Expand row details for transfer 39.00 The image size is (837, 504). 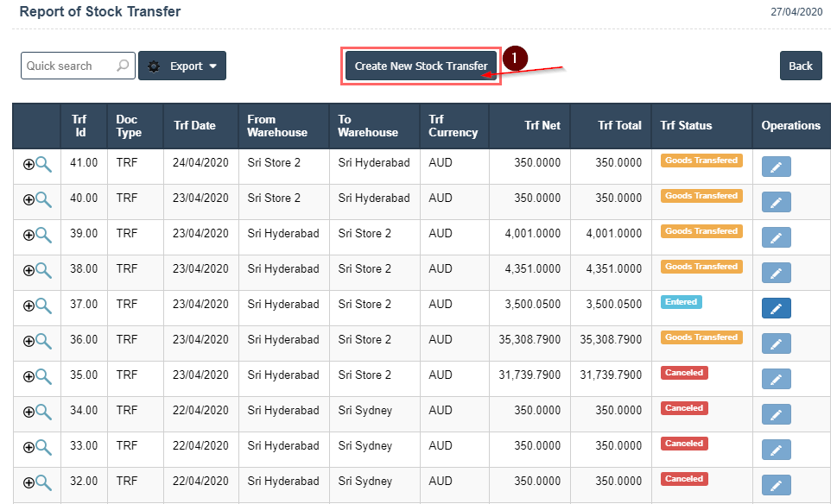coord(29,235)
